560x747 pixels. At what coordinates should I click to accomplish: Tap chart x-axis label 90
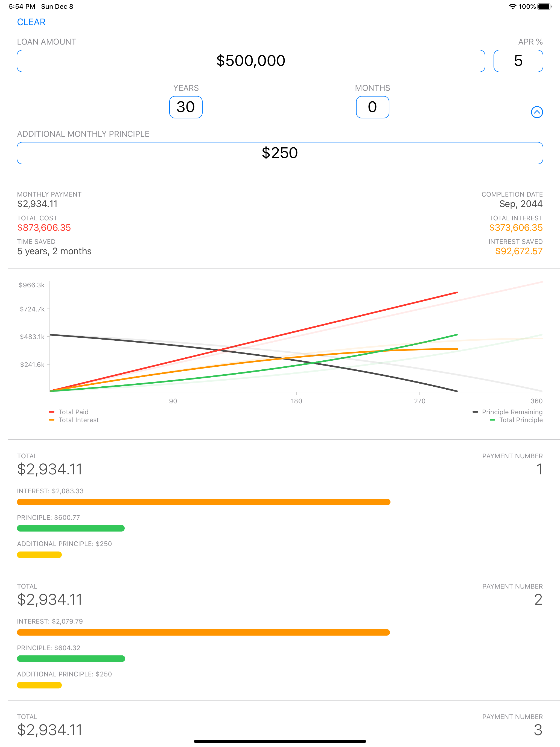click(173, 401)
